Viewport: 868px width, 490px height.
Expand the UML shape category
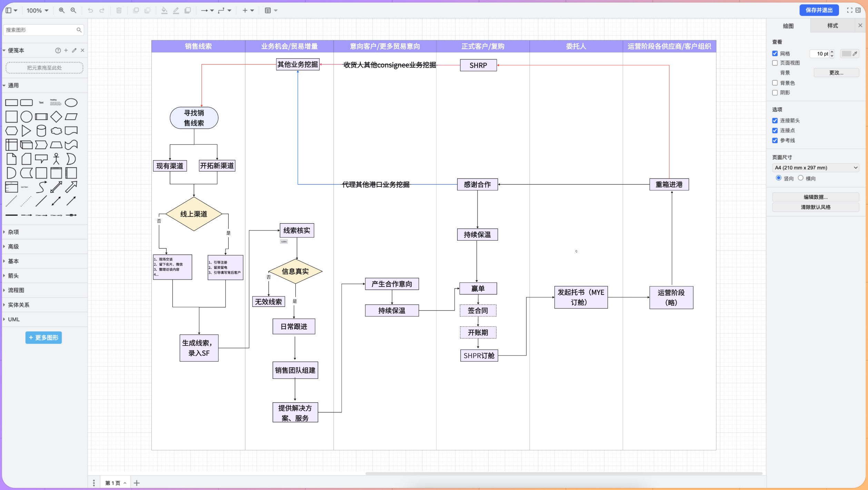pos(44,319)
